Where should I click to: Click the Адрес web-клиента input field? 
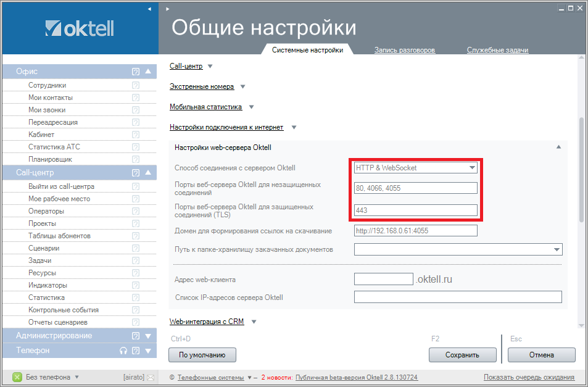[x=384, y=279]
